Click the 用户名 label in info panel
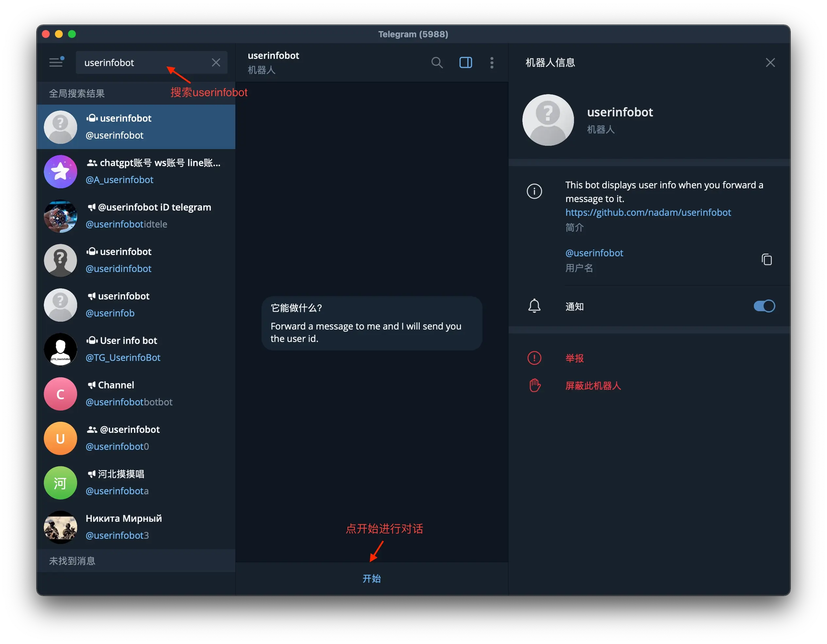The height and width of the screenshot is (644, 827). point(579,268)
